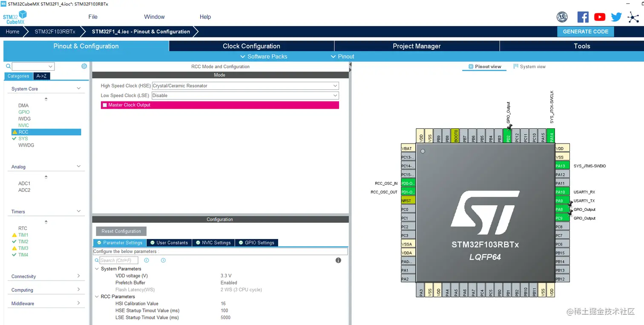Open the NVIC Settings tab
This screenshot has width=644, height=325.
(x=213, y=243)
